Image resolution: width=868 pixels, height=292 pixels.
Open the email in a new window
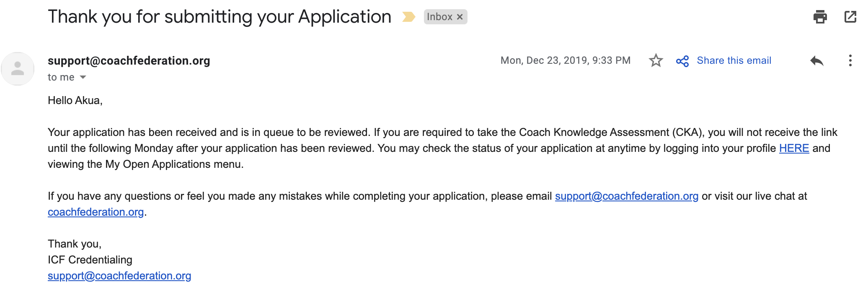pyautogui.click(x=850, y=17)
